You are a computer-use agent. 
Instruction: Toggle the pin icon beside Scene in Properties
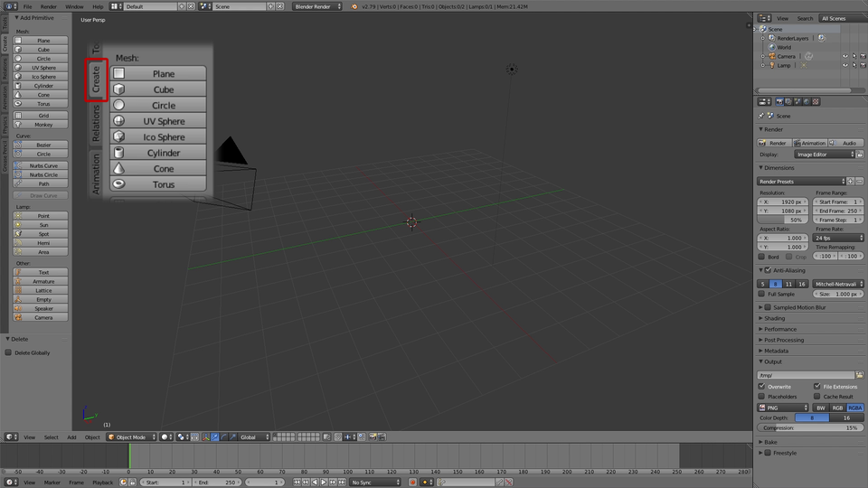761,116
